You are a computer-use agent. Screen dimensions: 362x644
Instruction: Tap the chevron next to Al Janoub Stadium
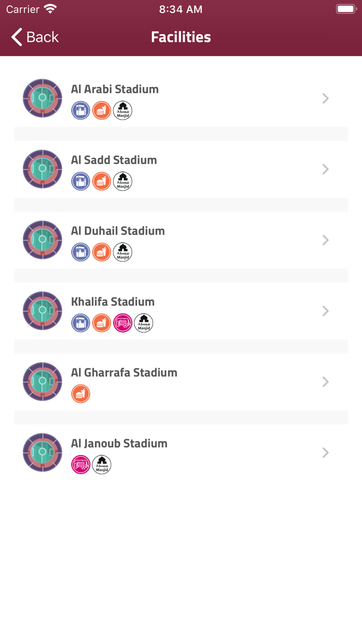(x=325, y=452)
